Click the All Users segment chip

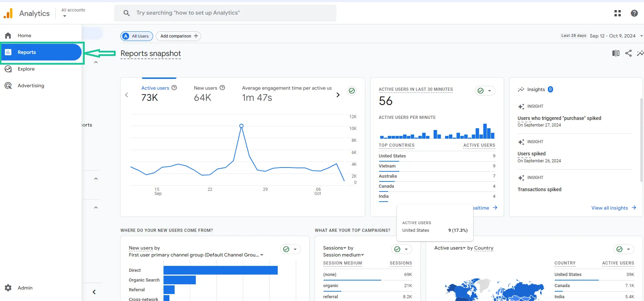click(x=137, y=36)
